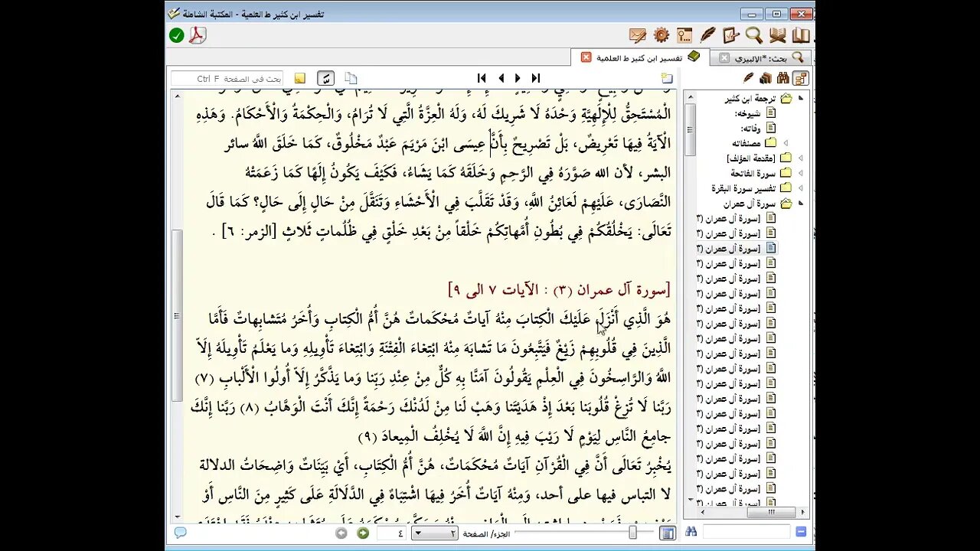Select the ترجمة ابن كثير root label

[x=750, y=99]
